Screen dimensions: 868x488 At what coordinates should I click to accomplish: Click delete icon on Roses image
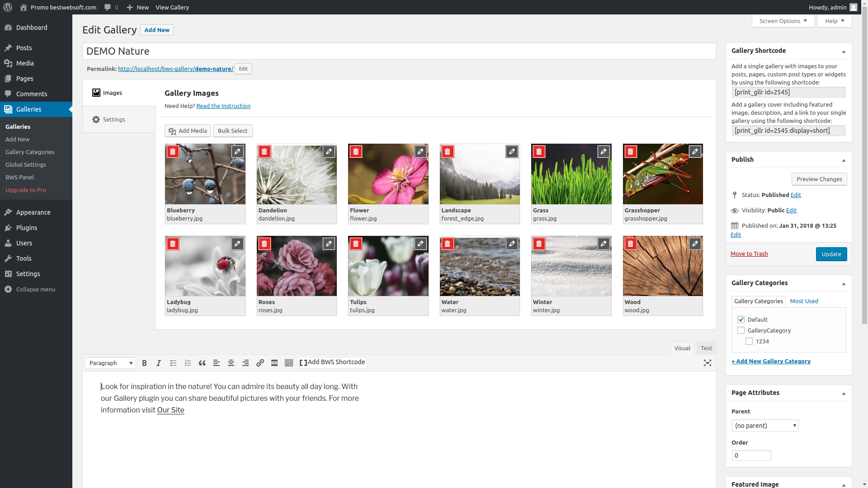[264, 243]
